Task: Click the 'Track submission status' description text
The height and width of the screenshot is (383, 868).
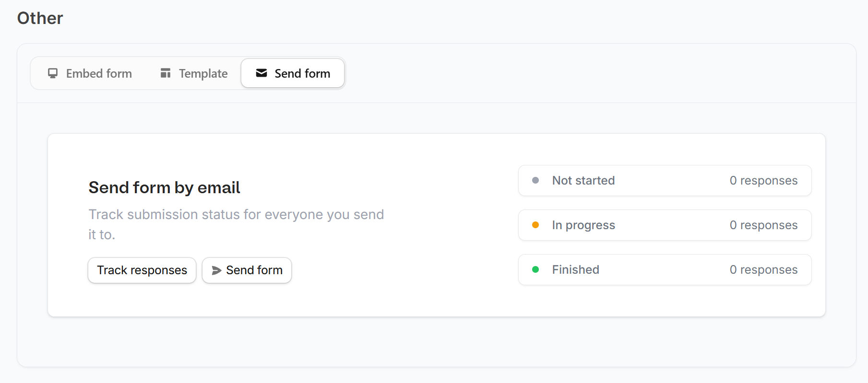Action: point(236,224)
